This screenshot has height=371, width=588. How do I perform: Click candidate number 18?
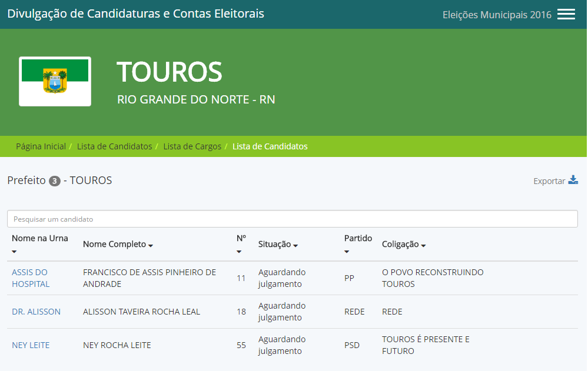(241, 312)
